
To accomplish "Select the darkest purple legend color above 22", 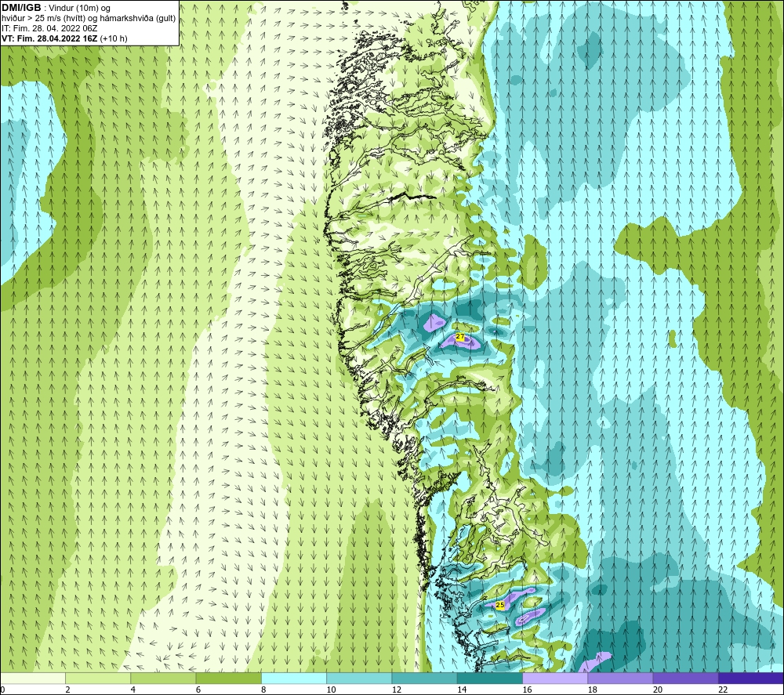I will [751, 678].
